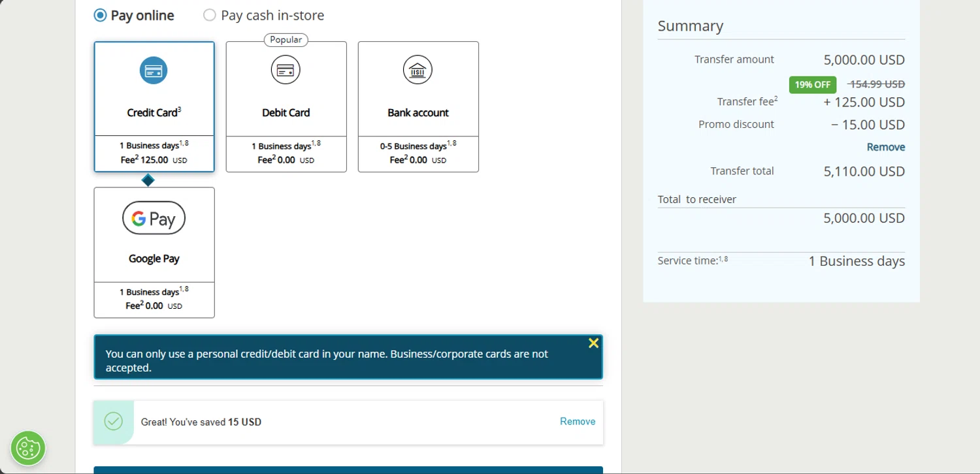Image resolution: width=980 pixels, height=474 pixels.
Task: Open cookie preferences icon
Action: click(28, 448)
